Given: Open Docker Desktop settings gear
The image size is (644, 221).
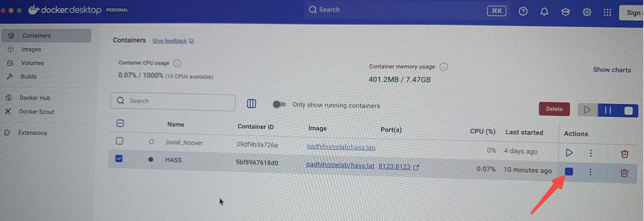Looking at the screenshot, I should pyautogui.click(x=587, y=12).
